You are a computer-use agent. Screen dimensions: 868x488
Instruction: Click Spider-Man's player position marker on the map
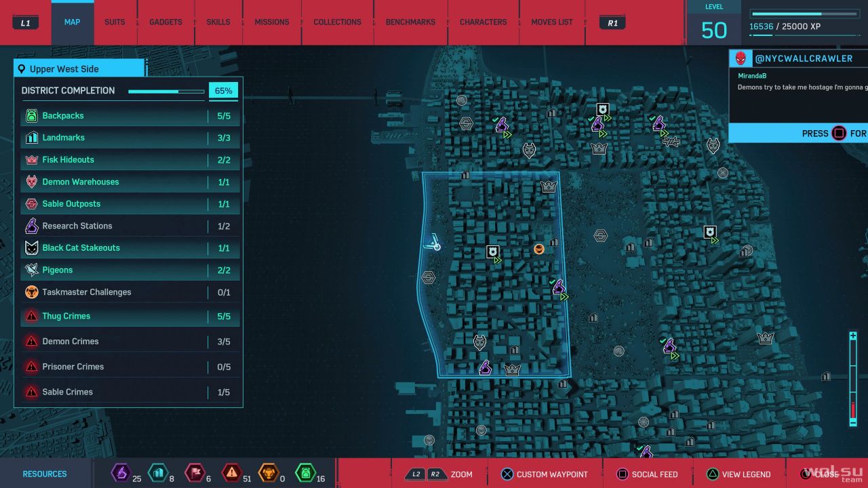pos(432,241)
